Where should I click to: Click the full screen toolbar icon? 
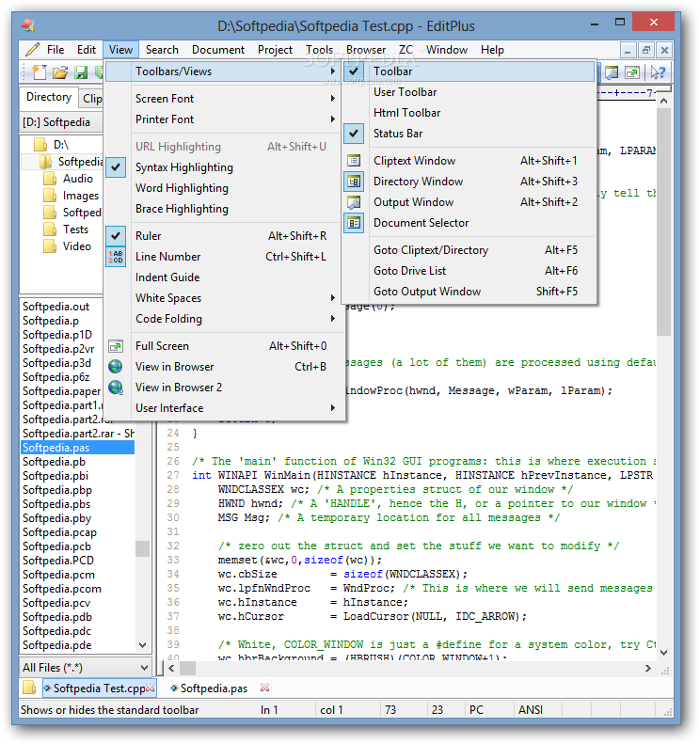(x=632, y=72)
